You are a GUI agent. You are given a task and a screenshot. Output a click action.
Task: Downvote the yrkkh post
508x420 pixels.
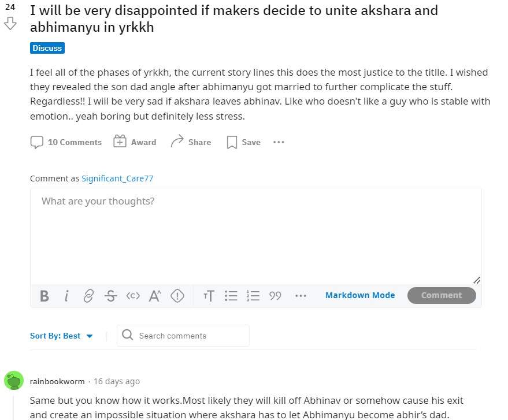pyautogui.click(x=10, y=24)
